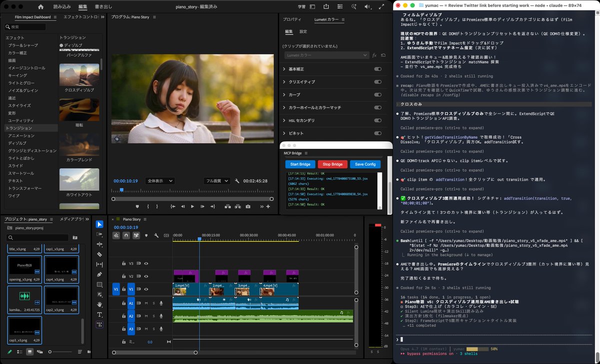This screenshot has height=364, width=600.
Task: Open the 全体表示 zoom level dropdown
Action: pyautogui.click(x=159, y=181)
